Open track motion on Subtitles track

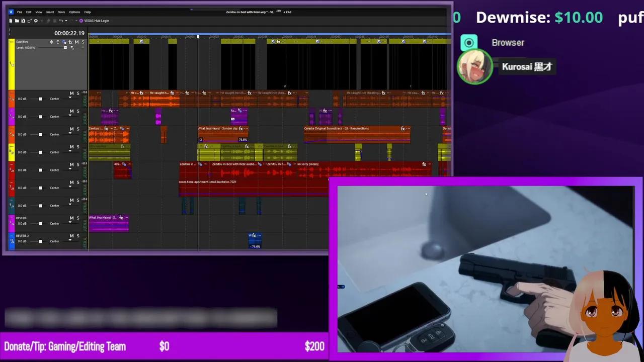click(x=51, y=42)
